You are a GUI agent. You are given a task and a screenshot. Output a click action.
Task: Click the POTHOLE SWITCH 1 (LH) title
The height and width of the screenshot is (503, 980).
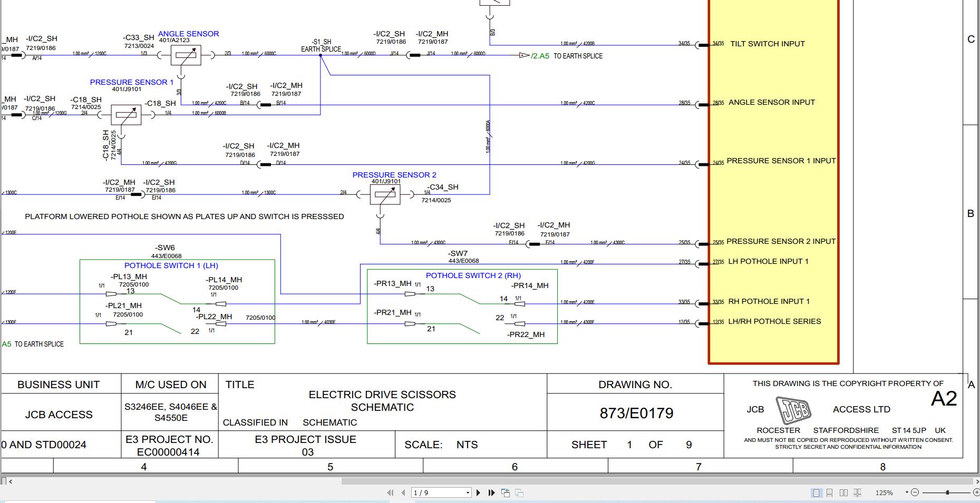click(171, 265)
